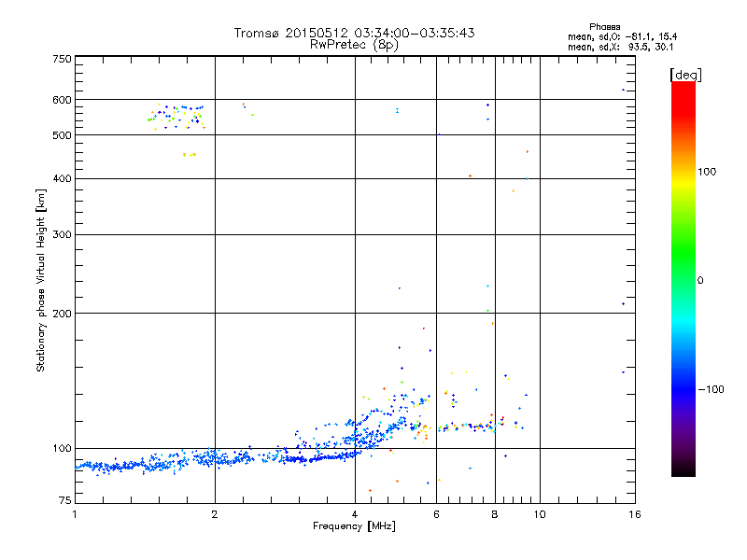This screenshot has width=747, height=560.
Task: Click the x-axis tick label '8'
Action: (495, 514)
